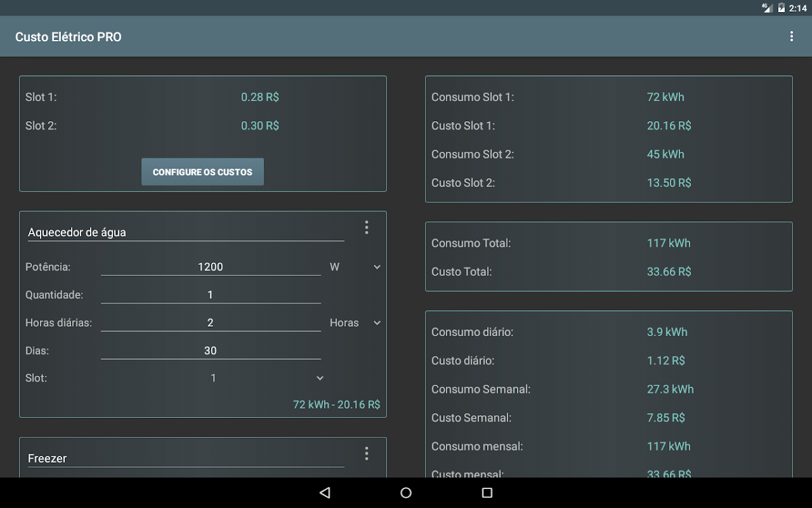Open options menu for Aquecedor de água
Viewport: 812px width, 508px height.
(x=366, y=228)
